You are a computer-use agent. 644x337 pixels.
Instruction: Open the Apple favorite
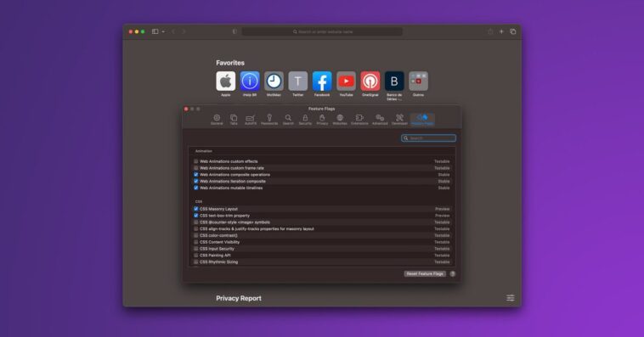pos(226,81)
